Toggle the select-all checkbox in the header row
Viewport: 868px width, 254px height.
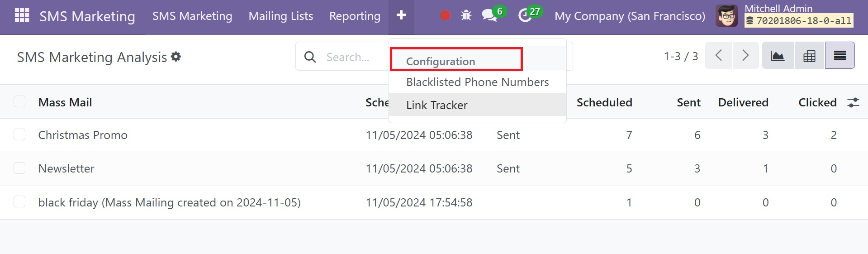(19, 101)
